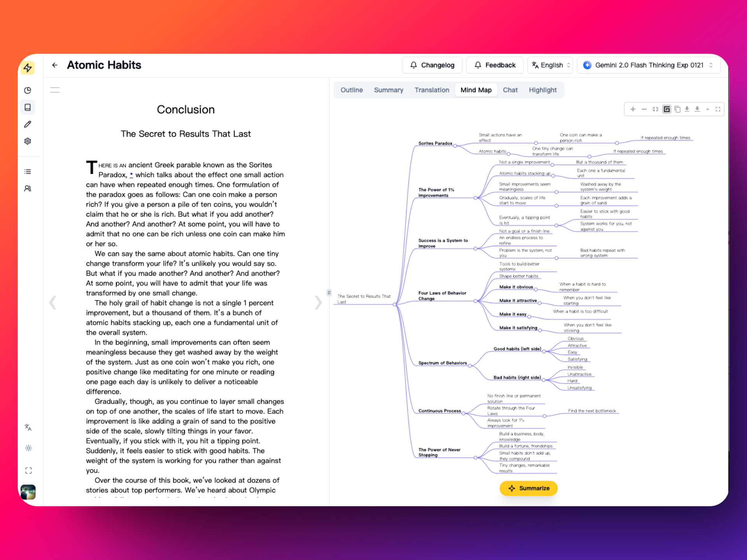The image size is (747, 560).
Task: Click the back arrow beside Atomic Habits
Action: click(55, 65)
